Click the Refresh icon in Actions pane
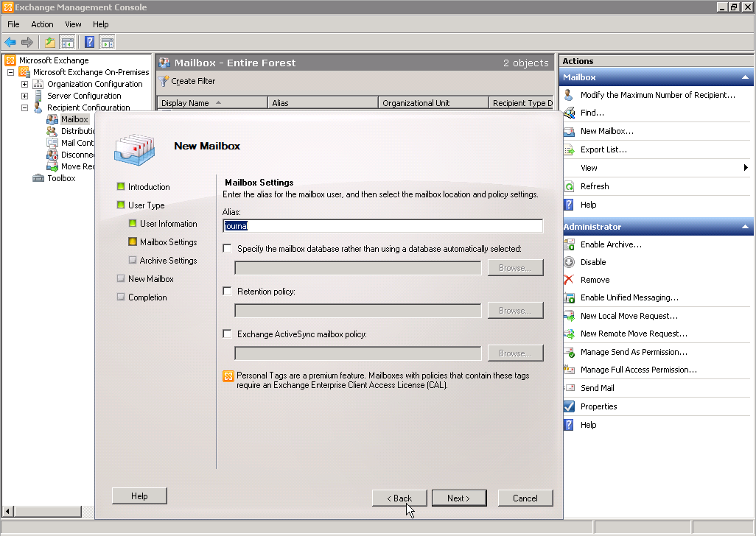756x536 pixels. tap(569, 186)
